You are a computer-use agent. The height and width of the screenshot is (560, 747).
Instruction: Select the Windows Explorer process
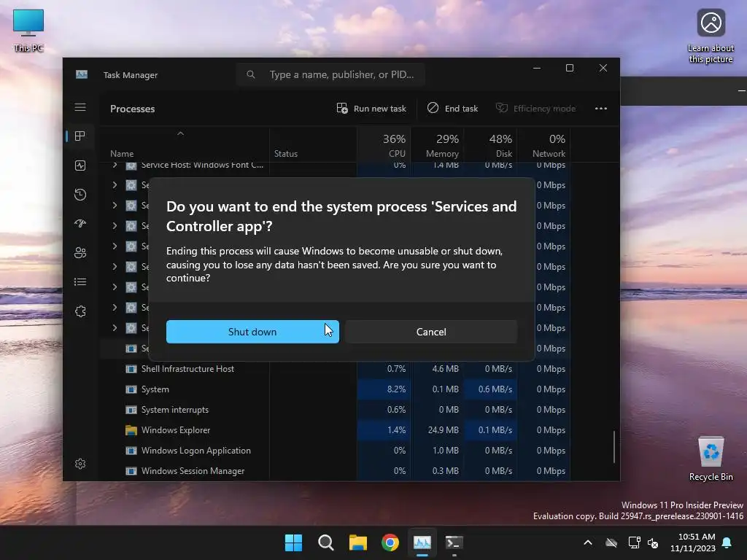[335, 430]
